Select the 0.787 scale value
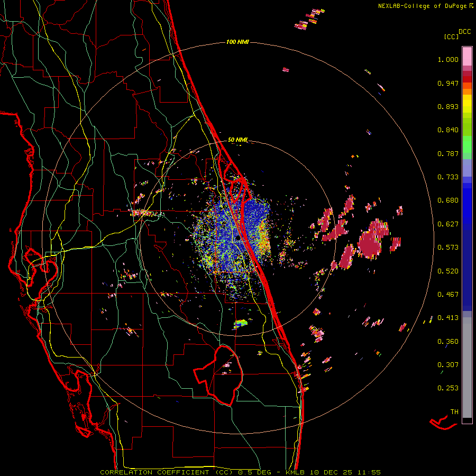This screenshot has width=476, height=476. [448, 153]
